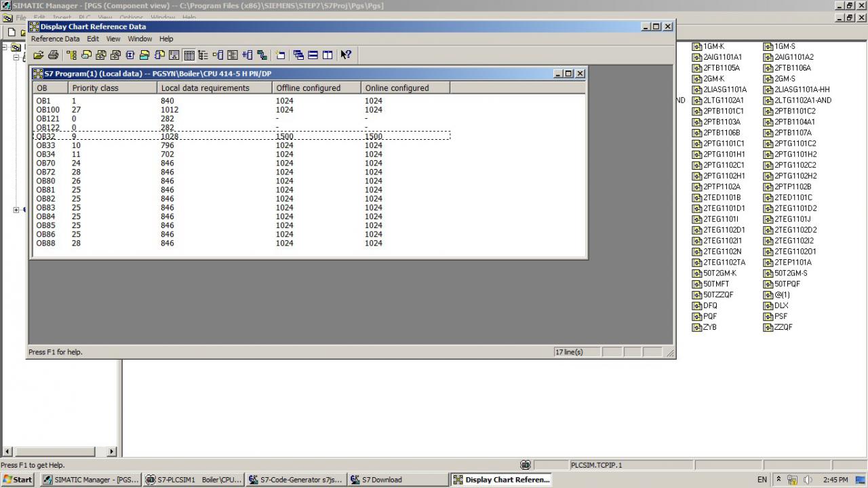
Task: Open the Help menu in Display Chart Reference Data
Action: click(166, 39)
